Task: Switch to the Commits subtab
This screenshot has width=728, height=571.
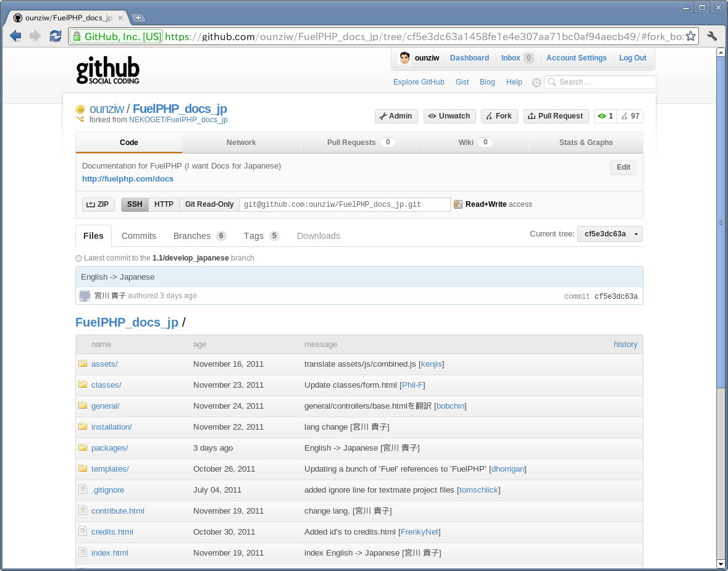Action: click(139, 236)
